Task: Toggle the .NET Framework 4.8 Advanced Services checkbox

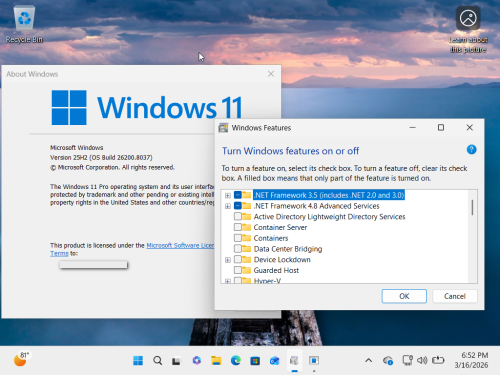Action: [x=238, y=206]
